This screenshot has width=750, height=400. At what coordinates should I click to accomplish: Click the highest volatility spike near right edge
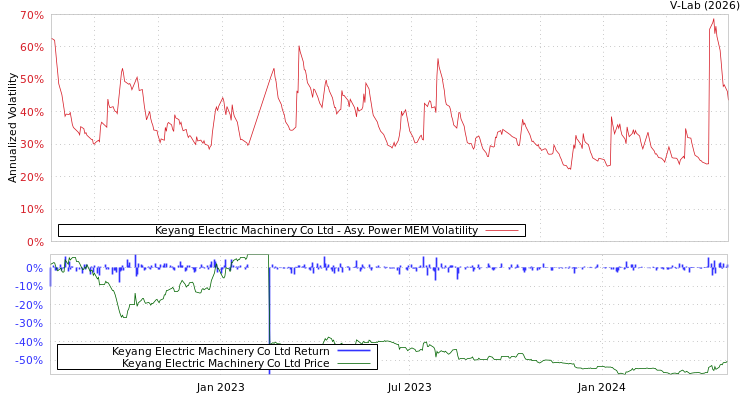713,20
